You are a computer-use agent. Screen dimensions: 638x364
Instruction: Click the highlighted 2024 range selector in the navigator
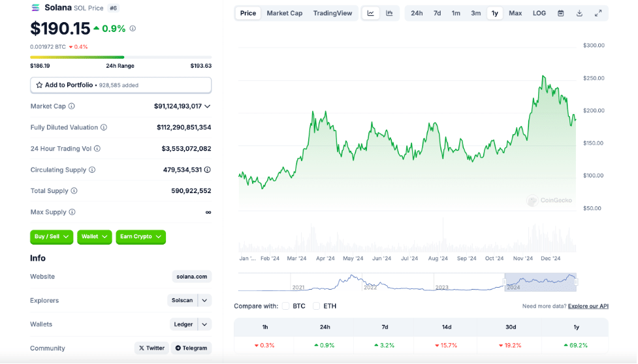tap(540, 282)
